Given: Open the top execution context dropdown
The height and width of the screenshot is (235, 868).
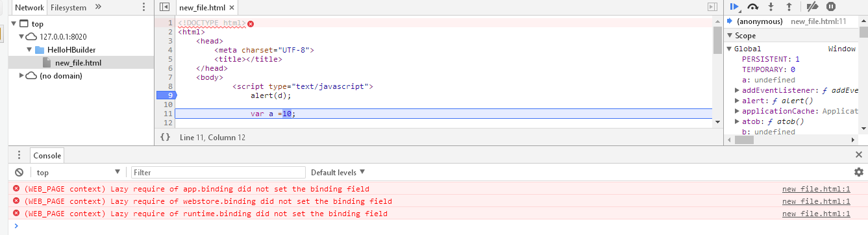Looking at the screenshot, I should pos(79,173).
